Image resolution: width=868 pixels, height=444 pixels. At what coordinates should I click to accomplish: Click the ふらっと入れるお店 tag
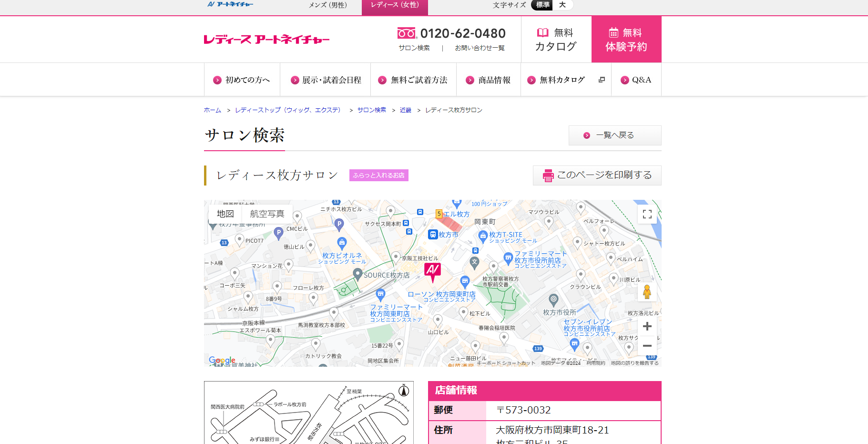379,176
